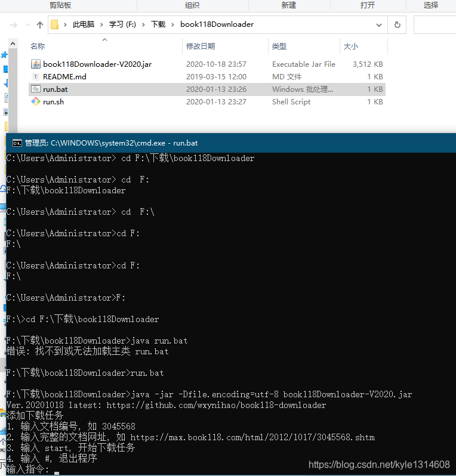Navigate to 下载 in the breadcrumb
Screen dimensions: 456x476
coord(158,24)
